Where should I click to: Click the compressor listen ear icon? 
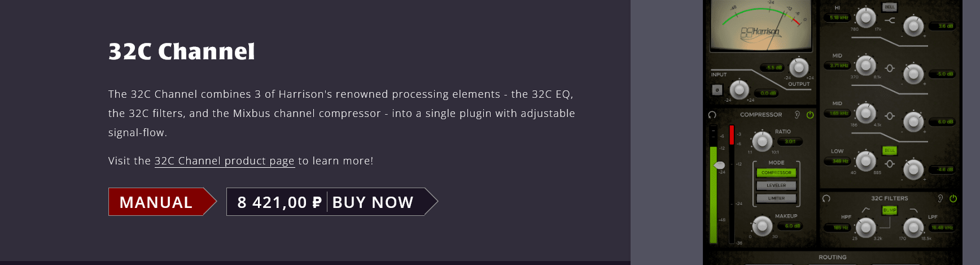point(797,115)
